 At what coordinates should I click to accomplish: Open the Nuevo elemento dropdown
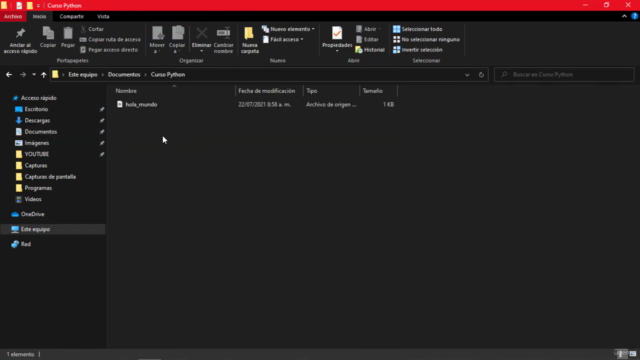click(288, 29)
